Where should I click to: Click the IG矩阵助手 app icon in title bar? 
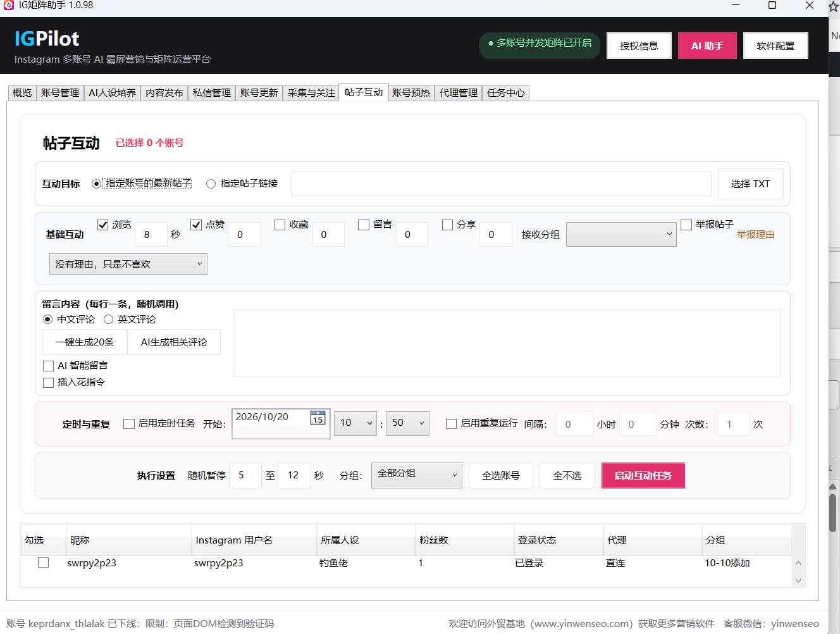[8, 5]
